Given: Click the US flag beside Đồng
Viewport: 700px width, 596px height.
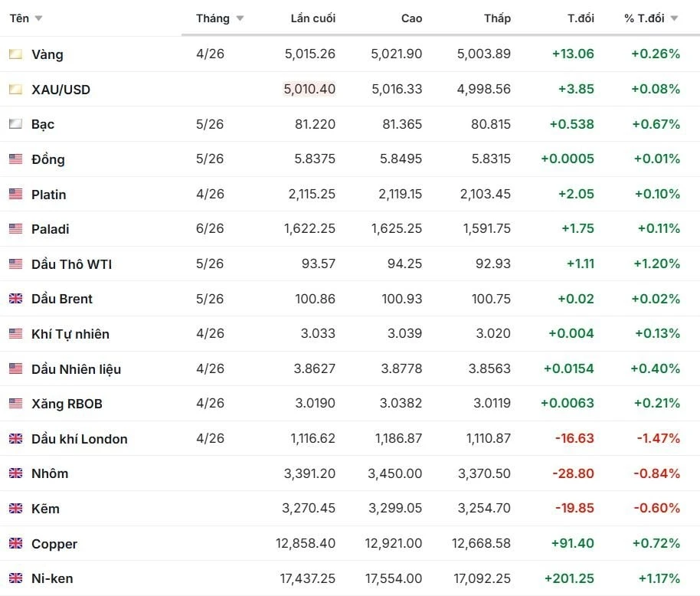Looking at the screenshot, I should point(15,159).
